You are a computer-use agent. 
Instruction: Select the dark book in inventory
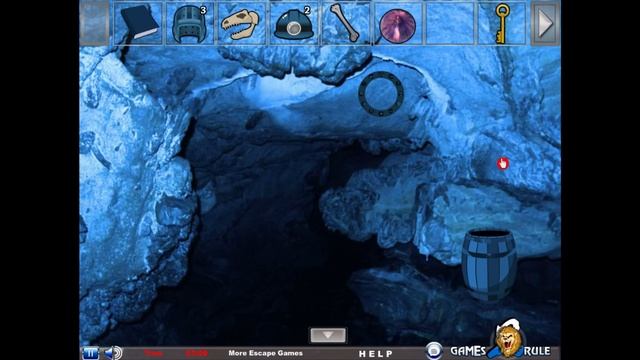[x=139, y=22]
